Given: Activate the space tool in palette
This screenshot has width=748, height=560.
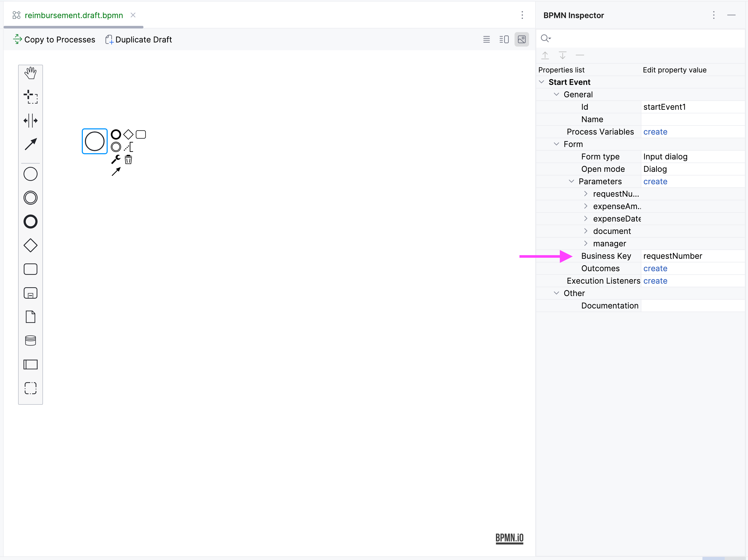Looking at the screenshot, I should coord(31,120).
